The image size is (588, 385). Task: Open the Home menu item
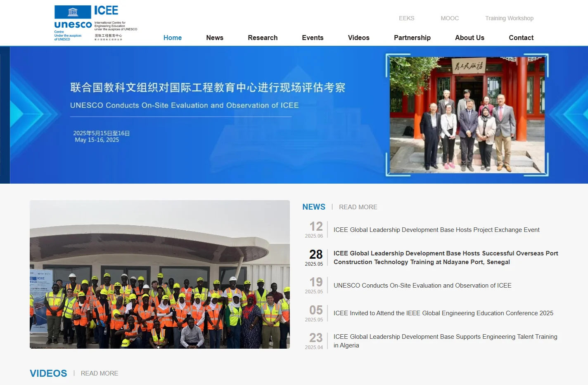coord(173,38)
